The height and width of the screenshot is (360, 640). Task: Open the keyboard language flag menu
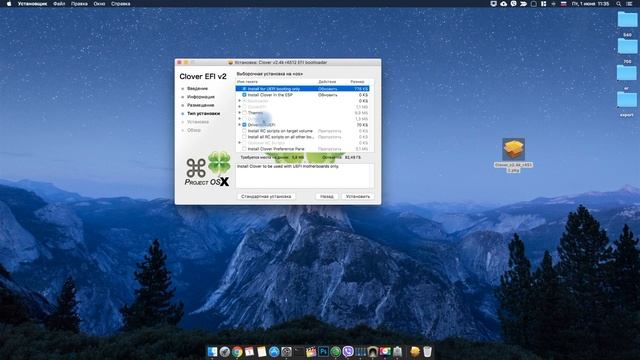[564, 4]
